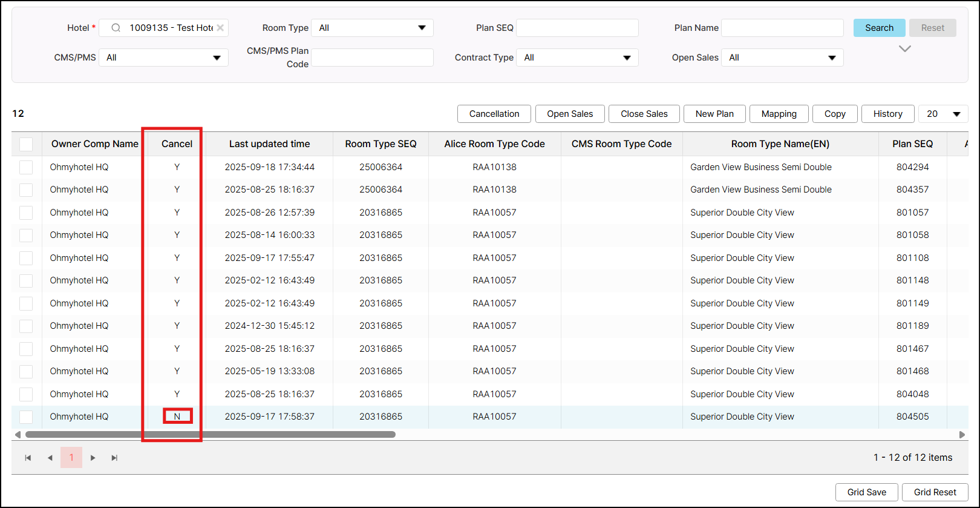Click the New Plan button
The height and width of the screenshot is (508, 980).
click(x=714, y=114)
